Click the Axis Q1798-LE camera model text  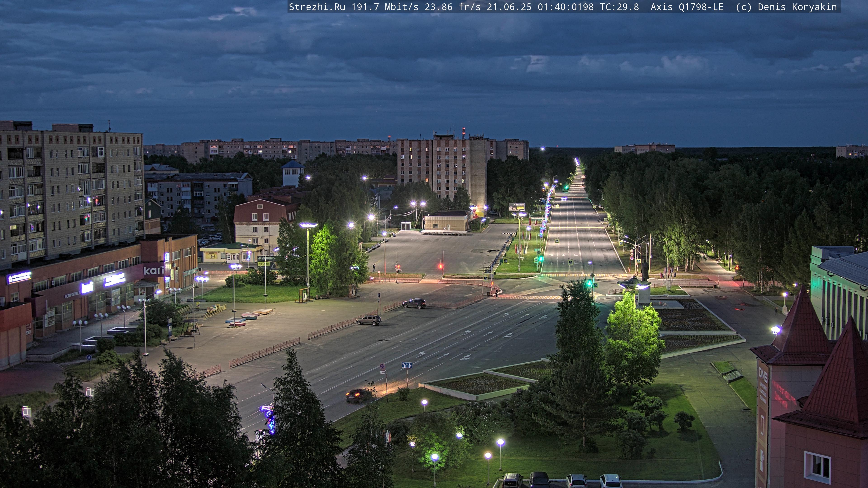tap(687, 7)
